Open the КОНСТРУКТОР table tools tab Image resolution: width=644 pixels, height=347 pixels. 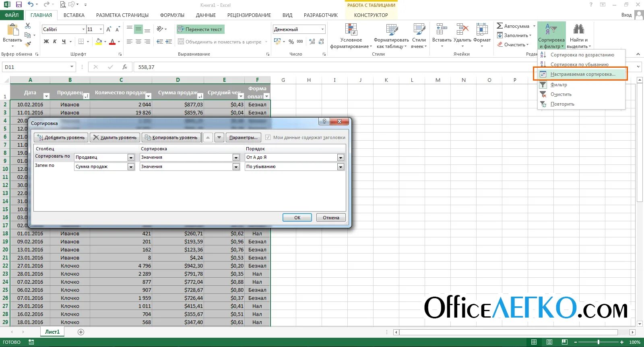coord(371,15)
